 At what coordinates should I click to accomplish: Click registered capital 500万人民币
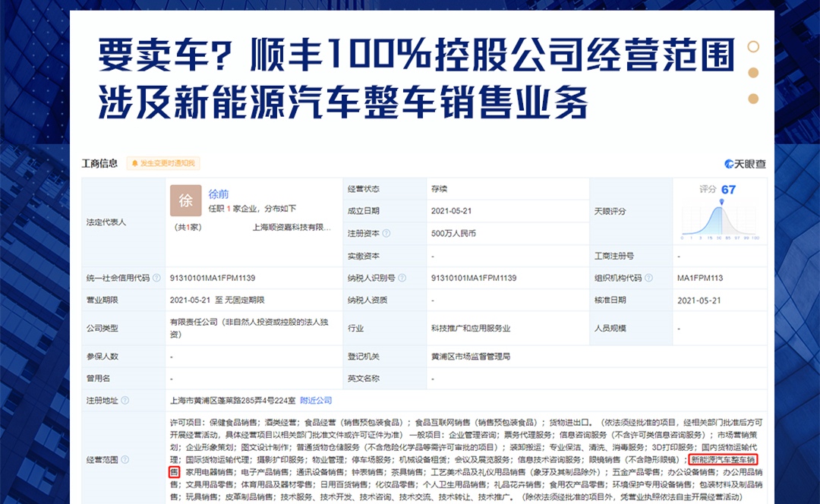click(453, 233)
